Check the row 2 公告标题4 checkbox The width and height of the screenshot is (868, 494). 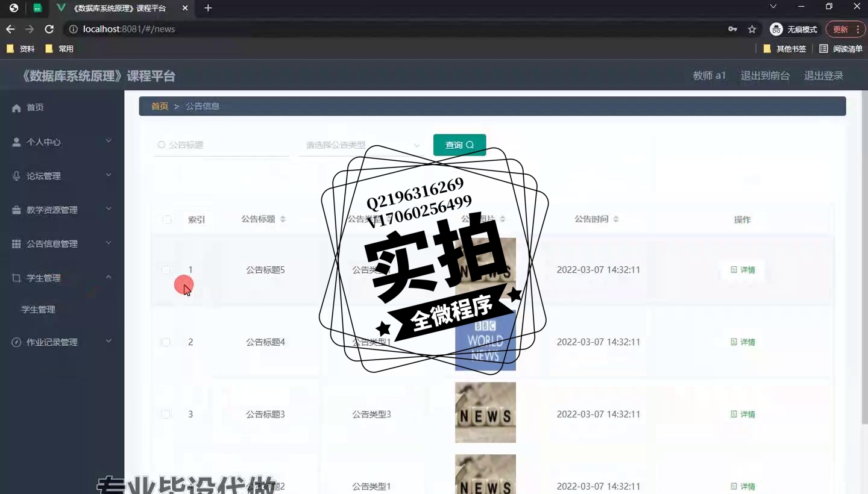tap(166, 342)
